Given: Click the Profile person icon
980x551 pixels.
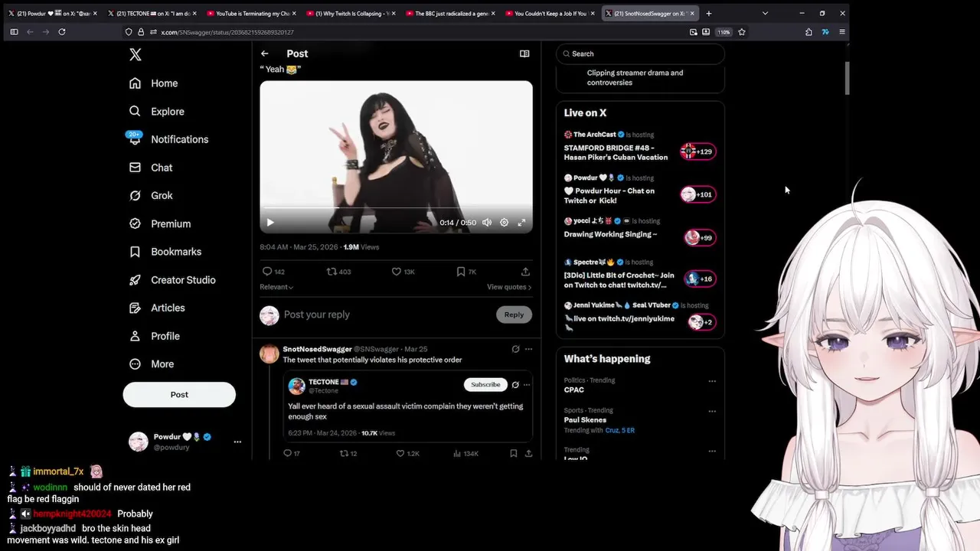Looking at the screenshot, I should [135, 336].
